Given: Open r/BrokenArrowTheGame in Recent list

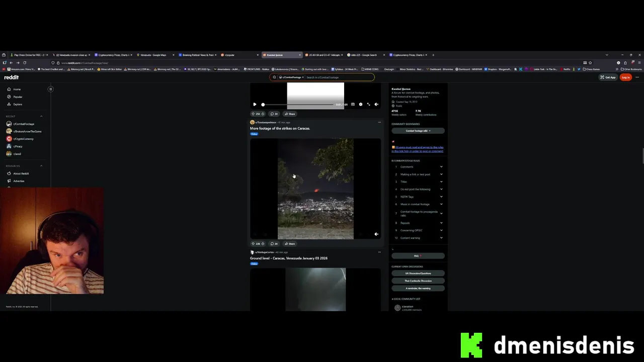Looking at the screenshot, I should (x=24, y=131).
